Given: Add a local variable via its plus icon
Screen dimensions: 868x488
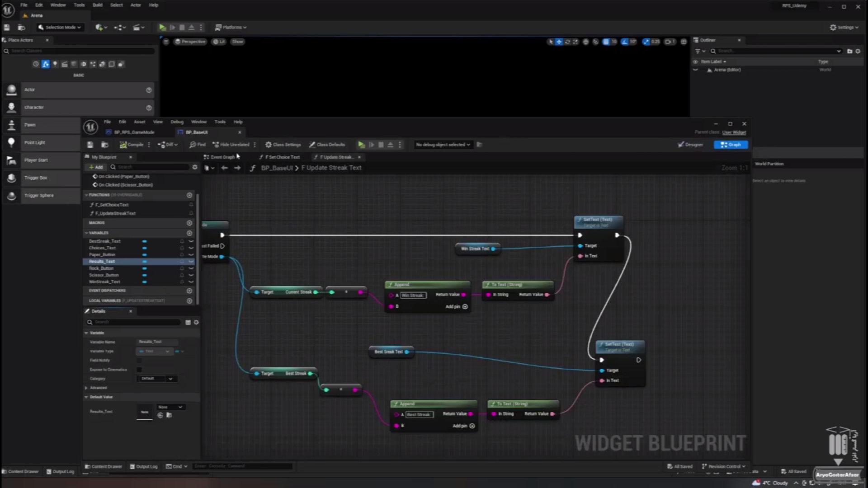Looking at the screenshot, I should point(189,301).
